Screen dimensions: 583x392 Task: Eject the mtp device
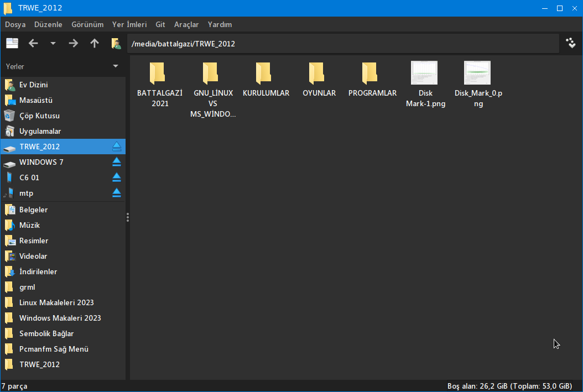117,193
